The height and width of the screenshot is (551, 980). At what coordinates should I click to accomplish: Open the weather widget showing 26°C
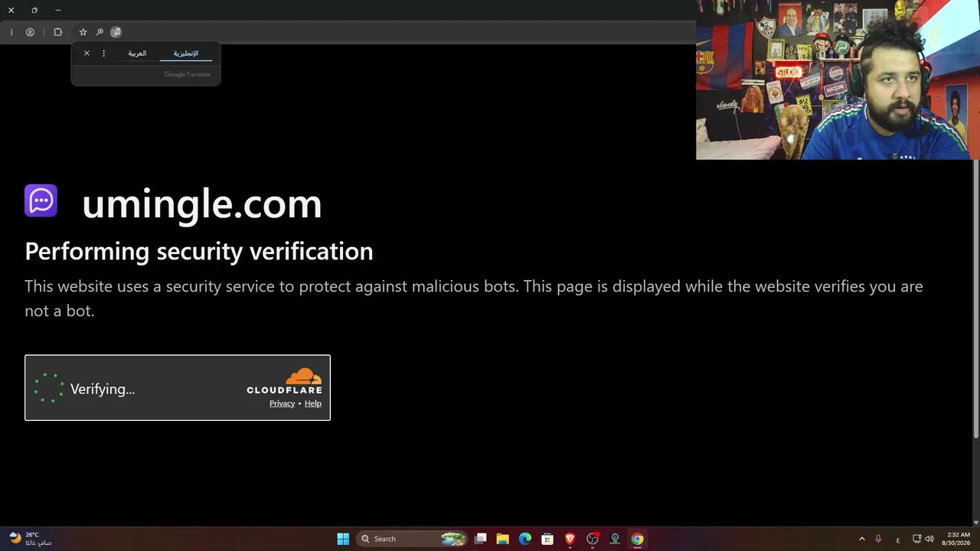pyautogui.click(x=31, y=539)
